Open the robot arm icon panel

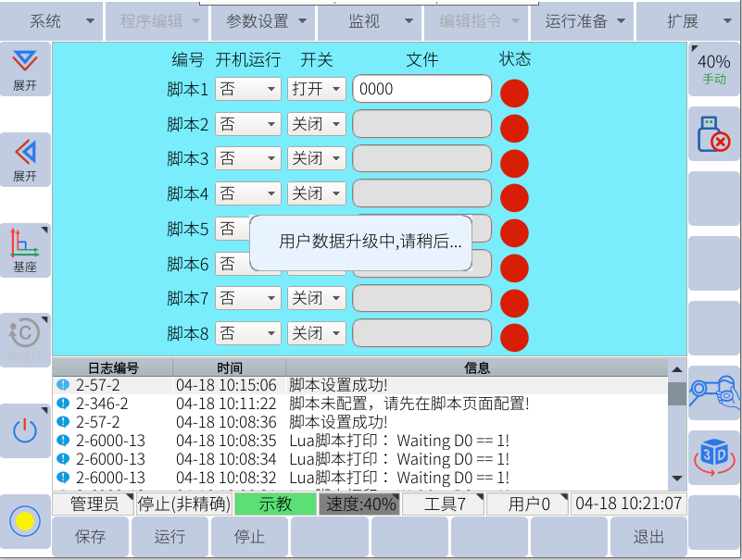coord(713,392)
